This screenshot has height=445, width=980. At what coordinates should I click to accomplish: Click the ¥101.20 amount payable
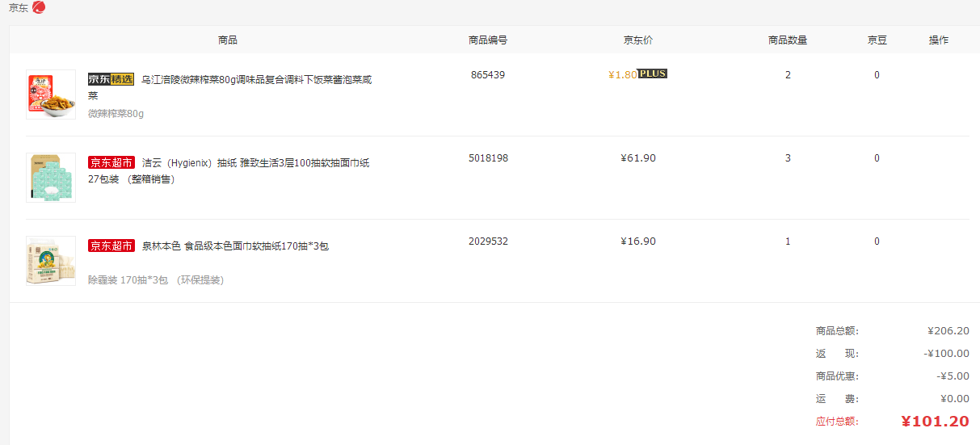(x=935, y=421)
